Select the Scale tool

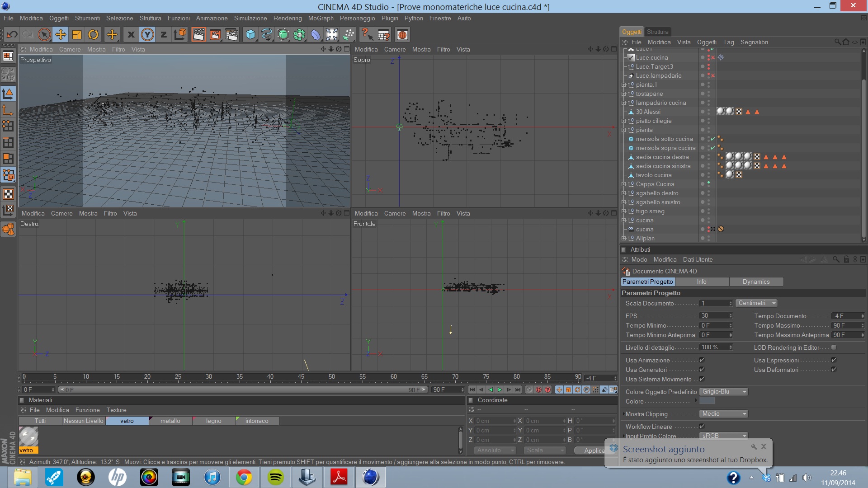click(x=77, y=35)
